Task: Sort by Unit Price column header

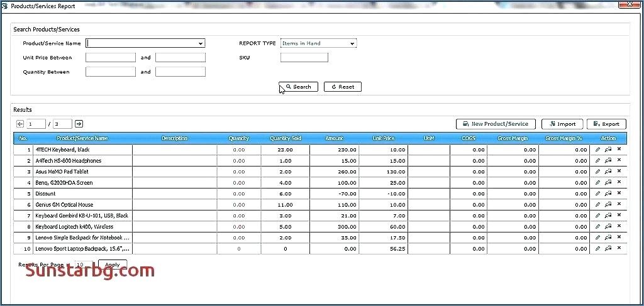Action: point(384,138)
